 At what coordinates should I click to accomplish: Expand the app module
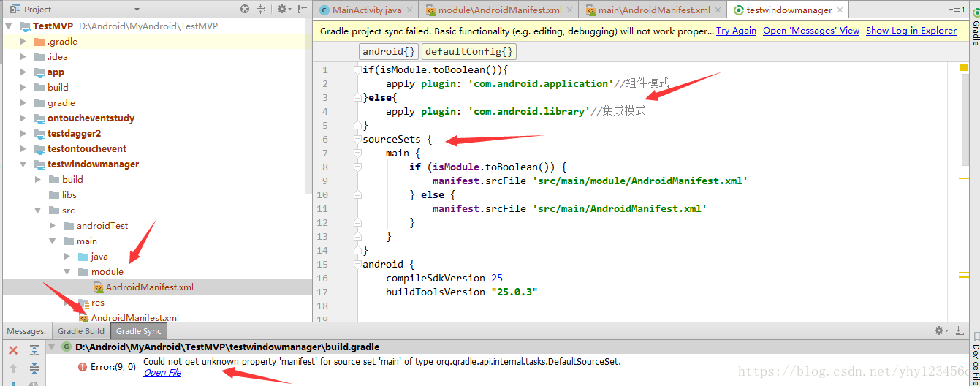[x=23, y=72]
